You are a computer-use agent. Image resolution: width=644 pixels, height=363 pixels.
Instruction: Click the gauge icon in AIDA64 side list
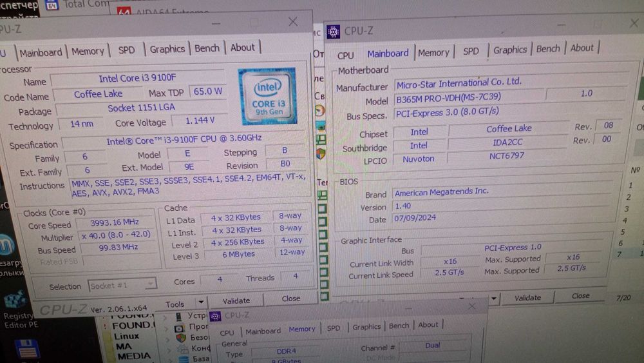pyautogui.click(x=319, y=111)
